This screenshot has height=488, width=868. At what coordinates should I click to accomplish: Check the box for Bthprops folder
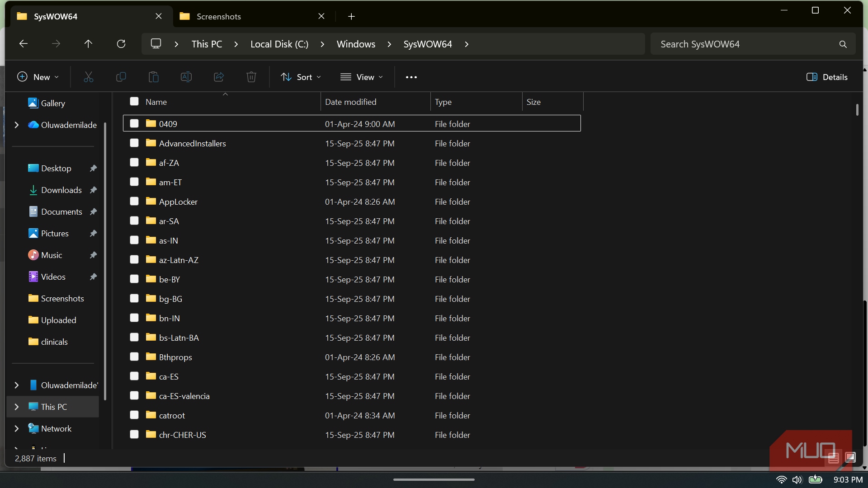[x=134, y=357]
